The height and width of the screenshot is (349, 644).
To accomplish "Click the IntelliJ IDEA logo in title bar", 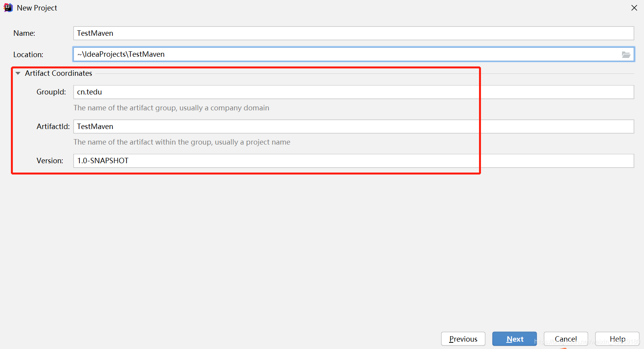I will (8, 8).
